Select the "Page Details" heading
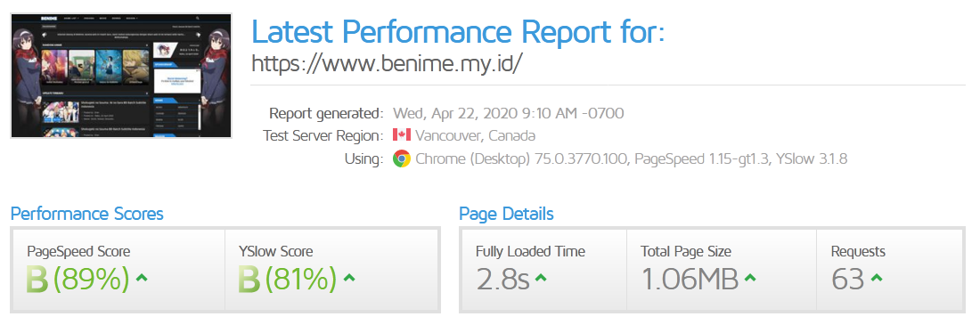This screenshot has height=333, width=980. click(506, 214)
